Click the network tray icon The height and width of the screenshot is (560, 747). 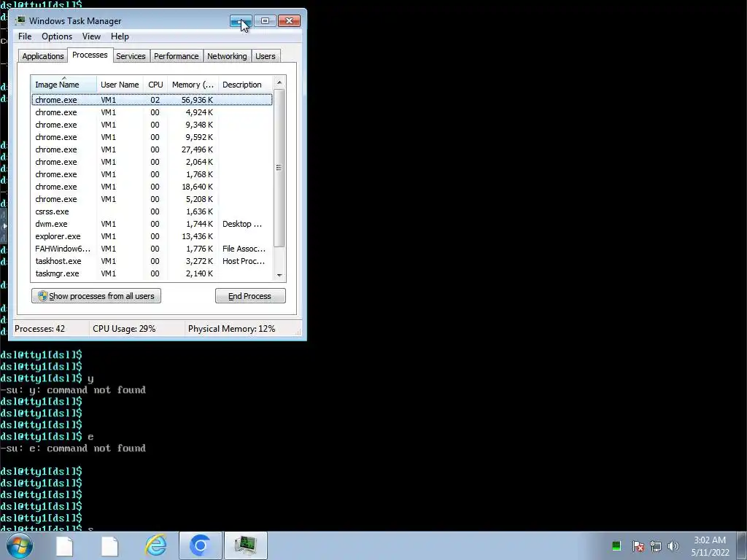tap(656, 546)
